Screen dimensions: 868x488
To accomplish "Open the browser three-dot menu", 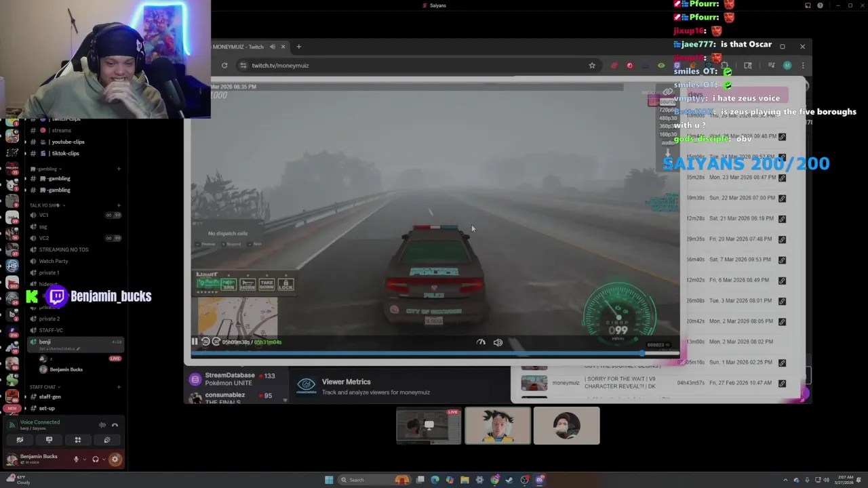I will 803,66.
